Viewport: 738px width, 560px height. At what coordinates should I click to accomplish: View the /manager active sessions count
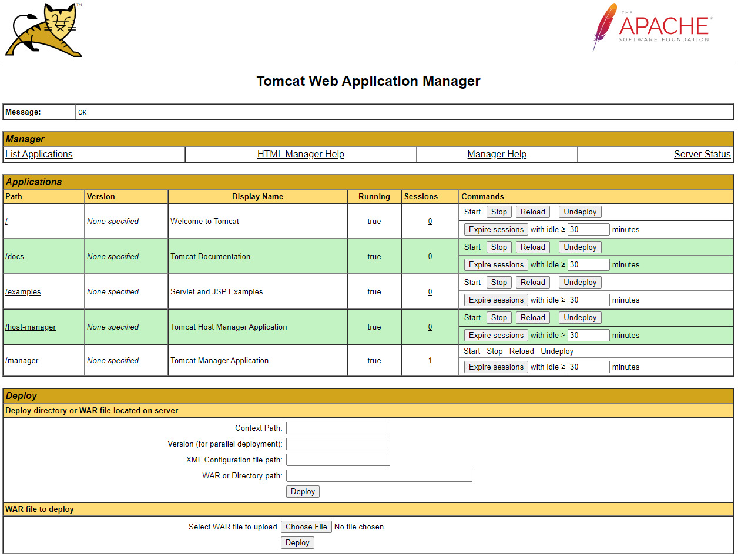point(430,361)
